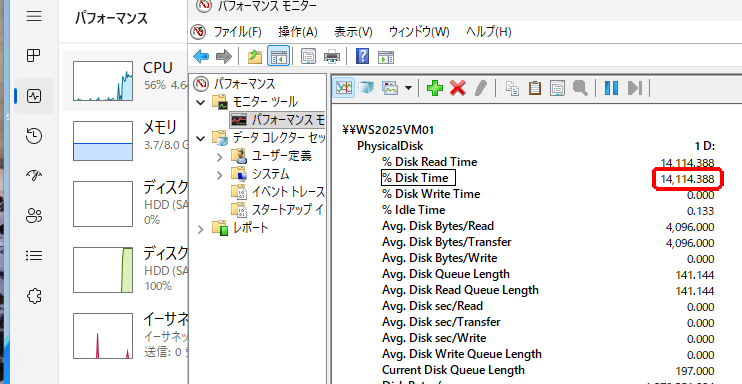Click Avg. Disk Read Queue Length counter
Image resolution: width=742 pixels, height=384 pixels.
click(460, 290)
